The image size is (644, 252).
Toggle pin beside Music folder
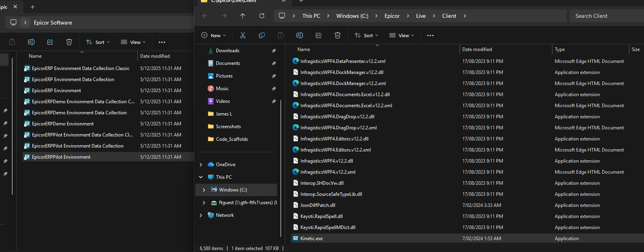274,89
